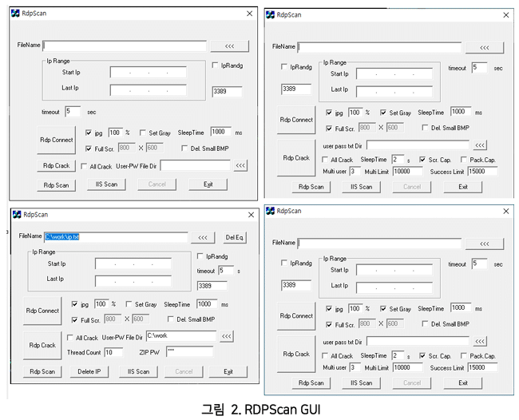Click Exit in bottom-left window

click(228, 371)
